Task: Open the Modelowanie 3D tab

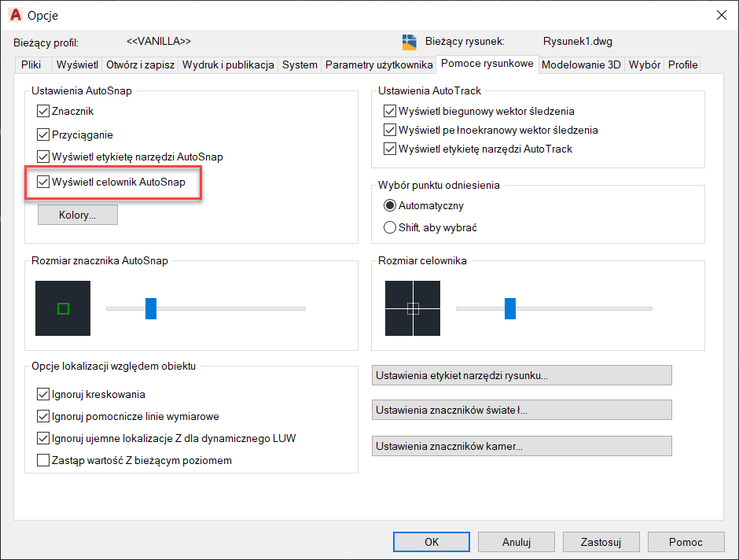Action: [581, 64]
